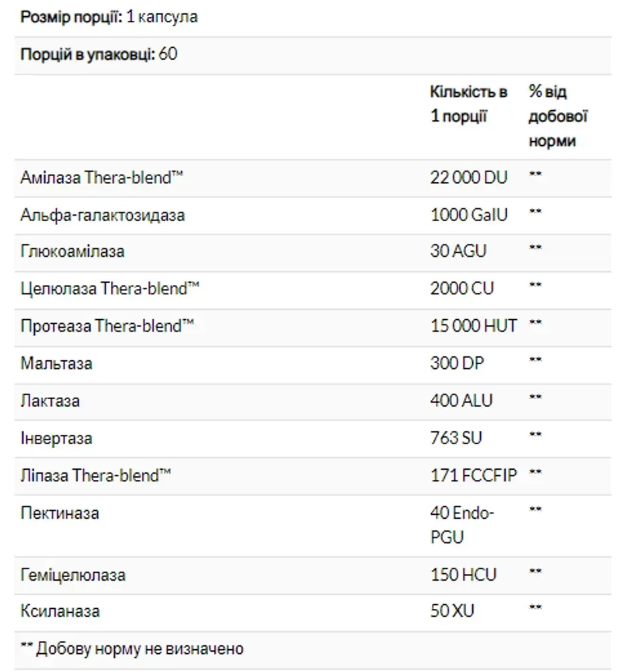The image size is (624, 672).
Task: Click the '15 000 HUT' amount value
Action: 474,326
